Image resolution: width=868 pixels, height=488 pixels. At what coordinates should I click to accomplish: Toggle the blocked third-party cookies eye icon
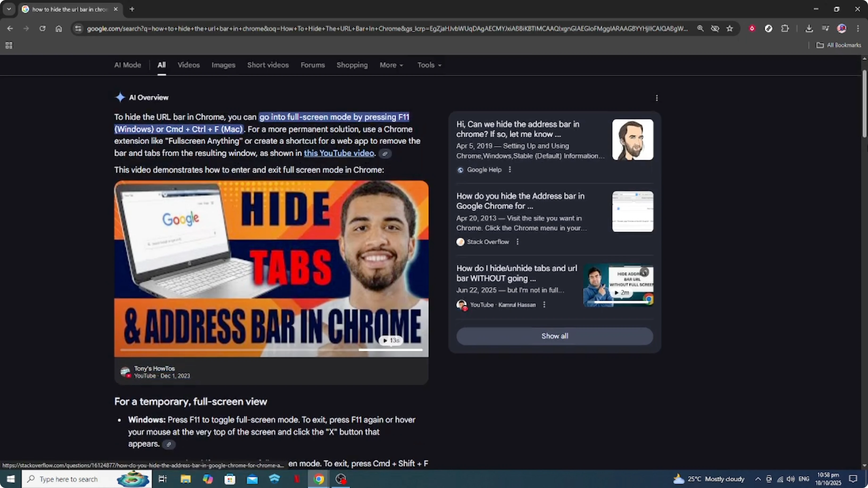point(715,29)
